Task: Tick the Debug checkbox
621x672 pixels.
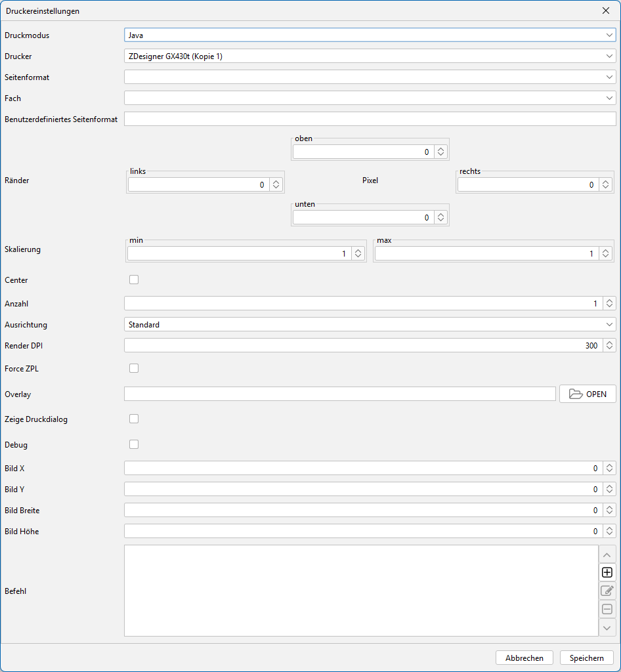Action: point(134,444)
